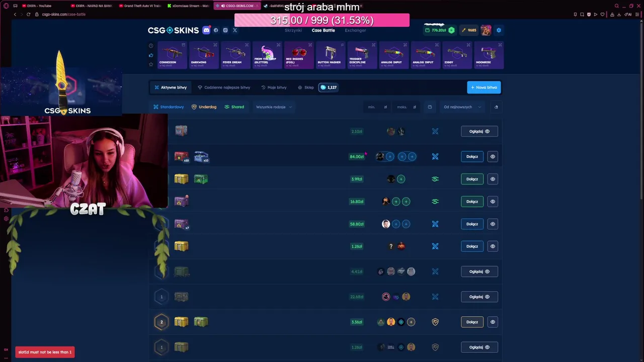
Task: Open the Facebook icon in header
Action: pyautogui.click(x=216, y=30)
